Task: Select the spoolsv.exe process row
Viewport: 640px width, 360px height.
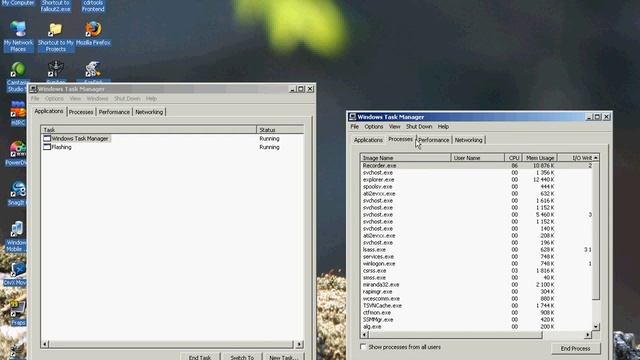Action: coord(476,187)
